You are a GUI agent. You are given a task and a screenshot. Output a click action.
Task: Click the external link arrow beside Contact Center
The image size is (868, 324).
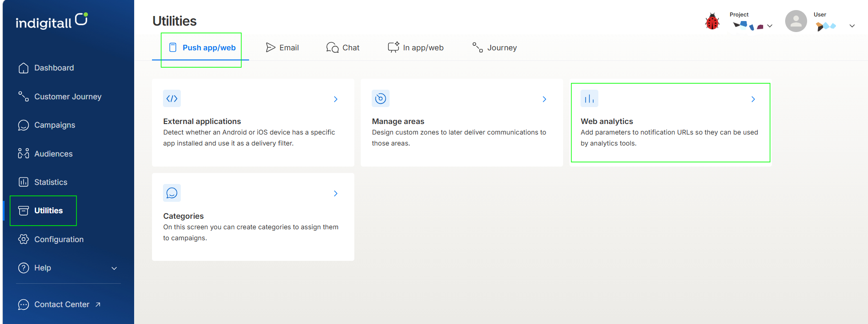(98, 304)
